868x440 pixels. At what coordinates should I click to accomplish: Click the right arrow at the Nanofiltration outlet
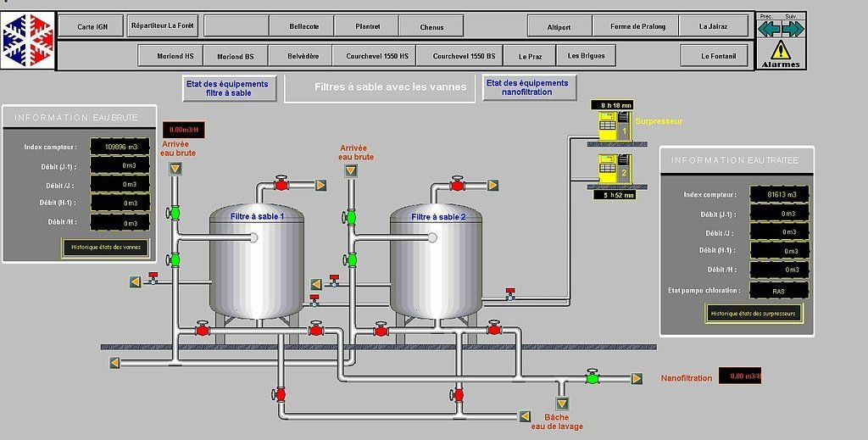click(637, 378)
